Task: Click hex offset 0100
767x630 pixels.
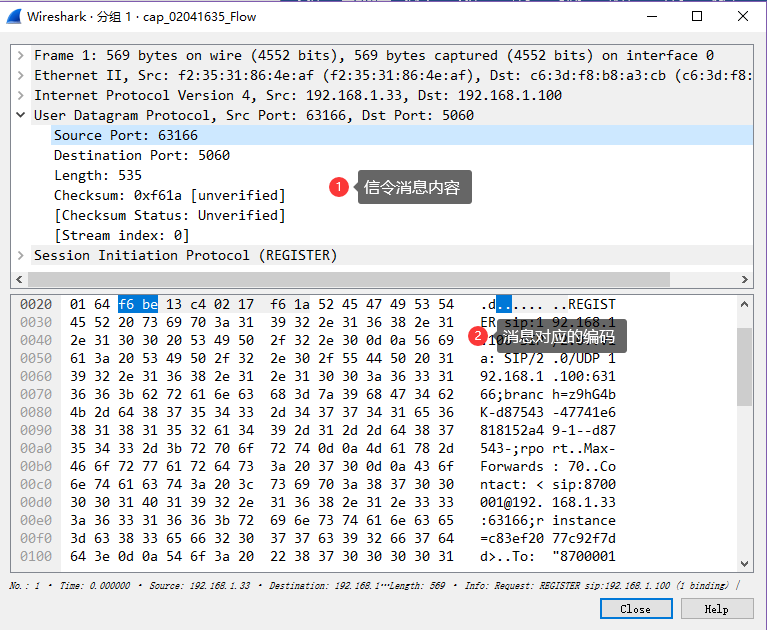Action: 36,556
